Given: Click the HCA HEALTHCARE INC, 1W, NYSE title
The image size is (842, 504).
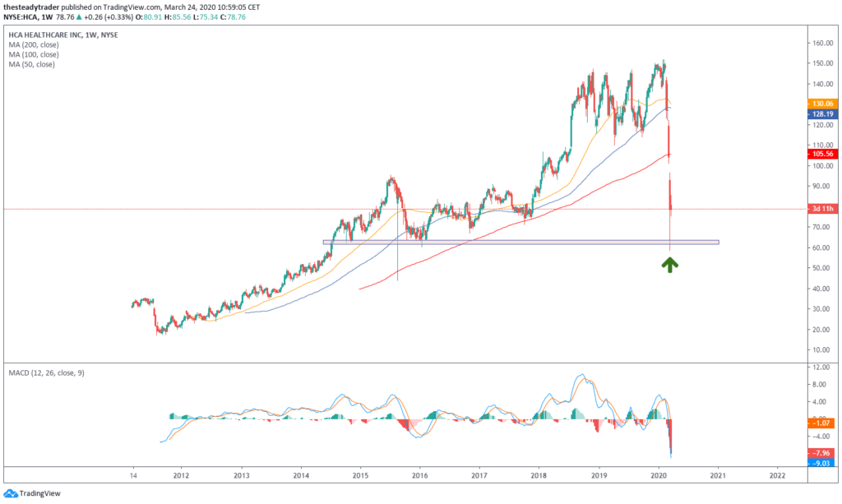Looking at the screenshot, I should coord(62,35).
